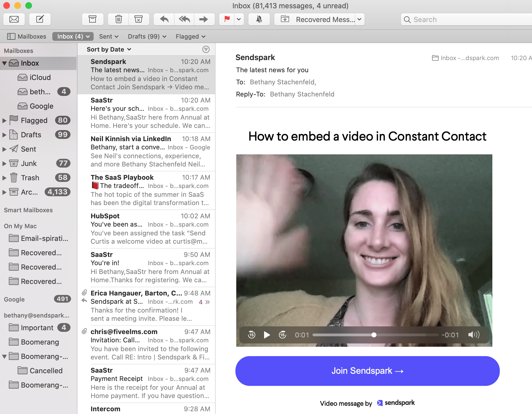The height and width of the screenshot is (414, 532).
Task: Open SaaStr Here's your schedule email
Action: pyautogui.click(x=146, y=113)
